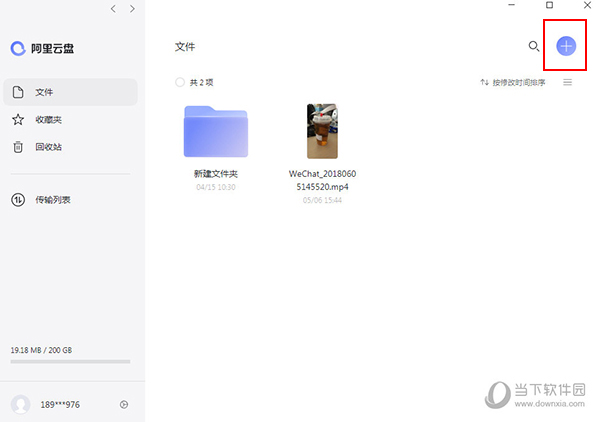Click the blue plus upload button

(566, 46)
